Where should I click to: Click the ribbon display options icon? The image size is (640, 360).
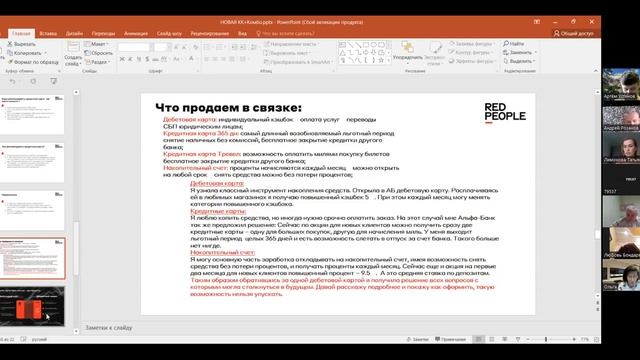pos(537,22)
